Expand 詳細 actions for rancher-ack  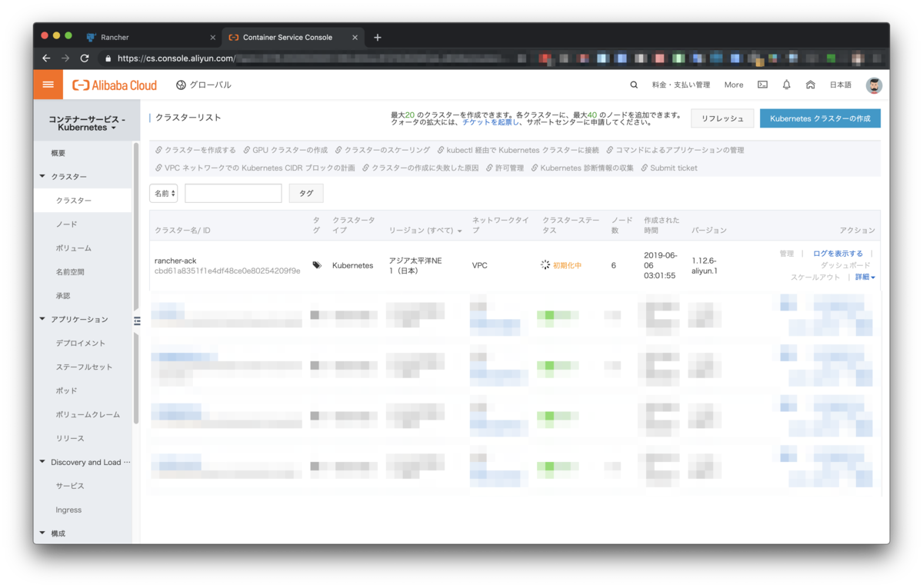pos(865,277)
